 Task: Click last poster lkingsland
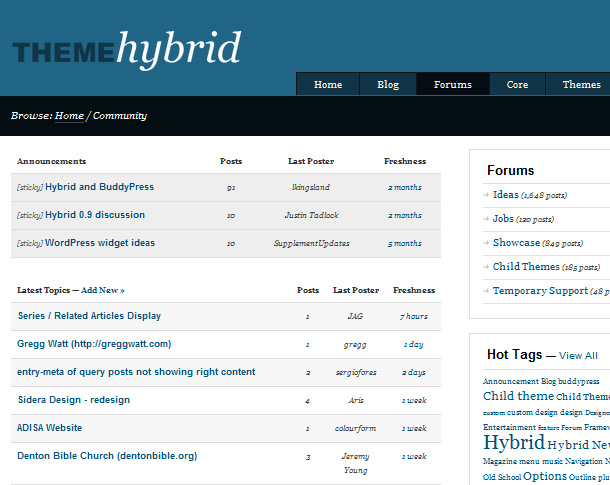click(x=311, y=187)
